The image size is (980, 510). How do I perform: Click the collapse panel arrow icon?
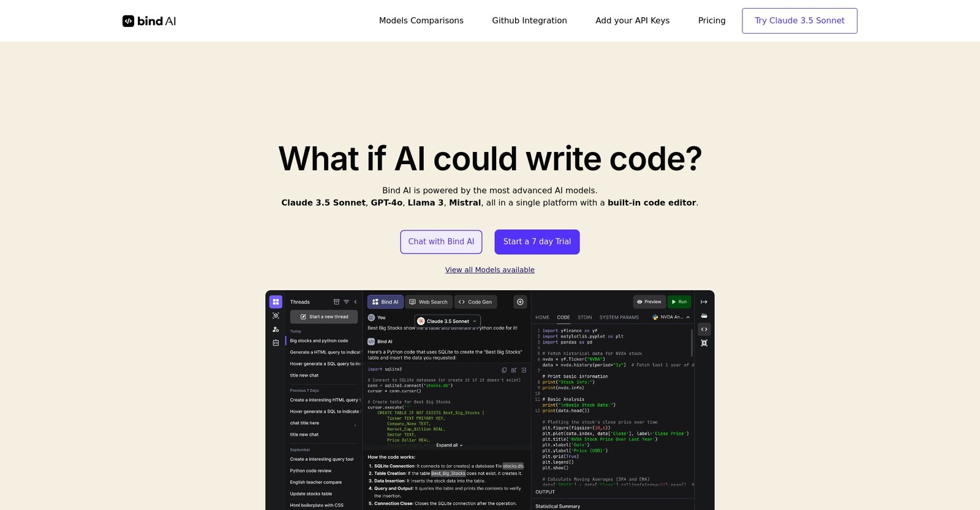tap(704, 302)
